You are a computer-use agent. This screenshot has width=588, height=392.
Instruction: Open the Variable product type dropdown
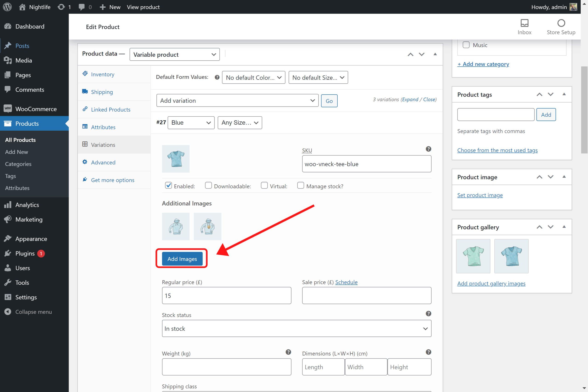pyautogui.click(x=175, y=54)
